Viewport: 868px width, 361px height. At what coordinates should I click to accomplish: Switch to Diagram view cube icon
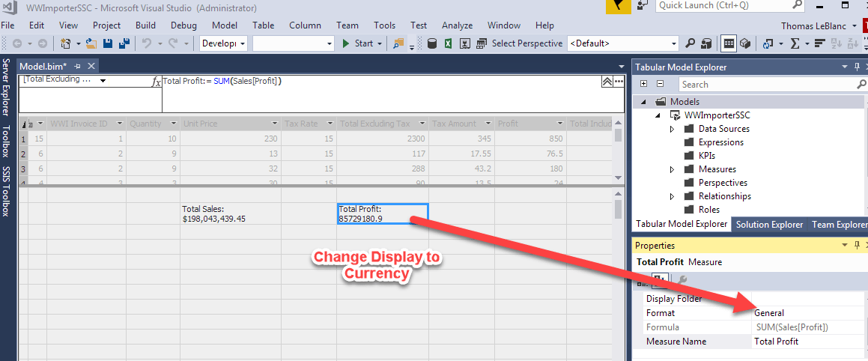(x=744, y=43)
